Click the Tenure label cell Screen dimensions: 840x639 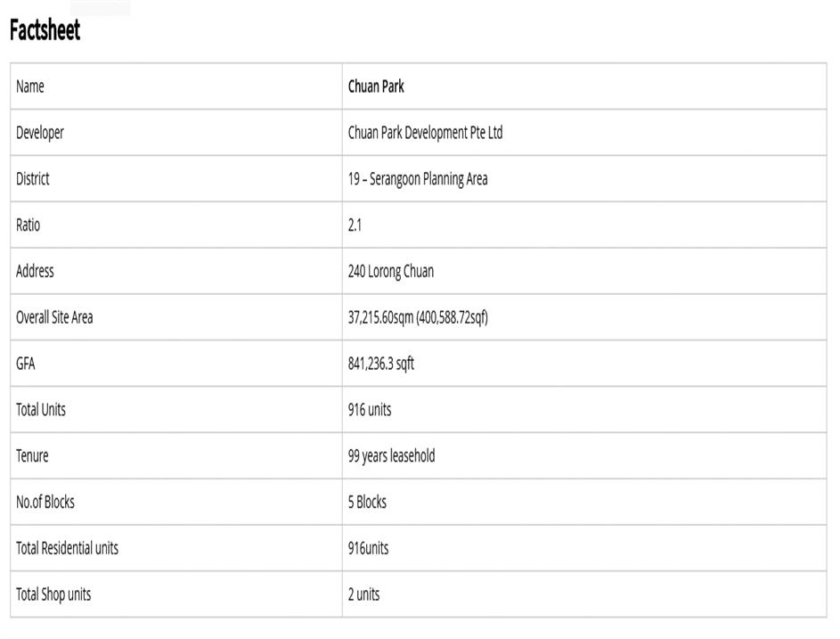point(32,456)
